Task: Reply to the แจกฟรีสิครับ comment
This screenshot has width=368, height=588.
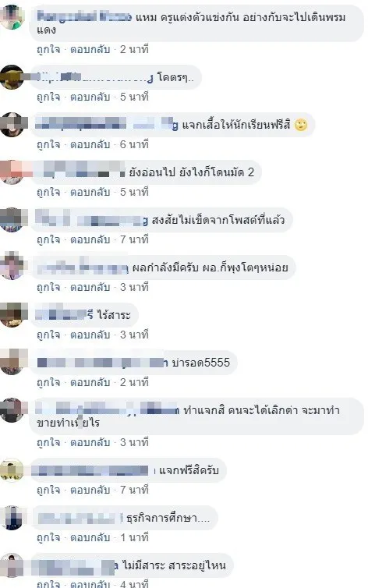Action: (x=90, y=490)
